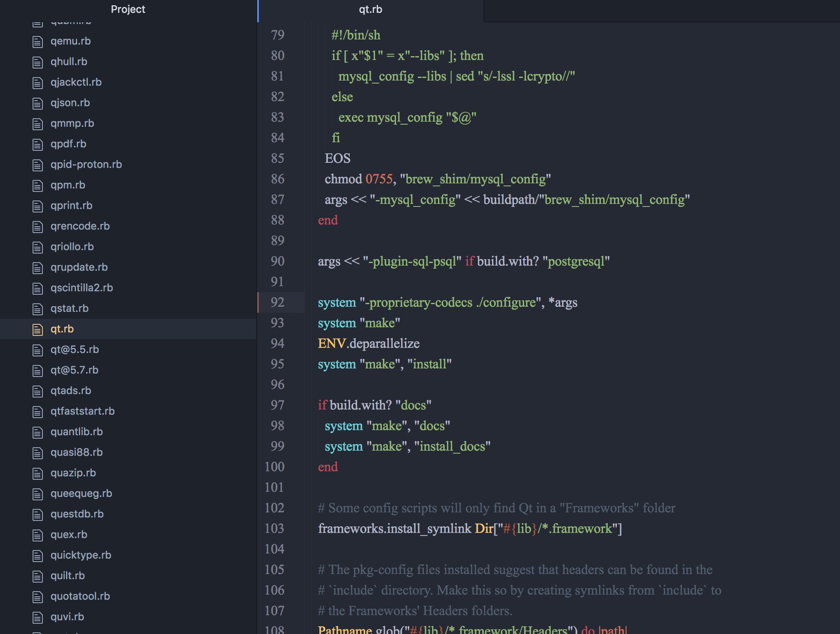840x634 pixels.
Task: Open qjson.rb from the file tree
Action: click(71, 103)
